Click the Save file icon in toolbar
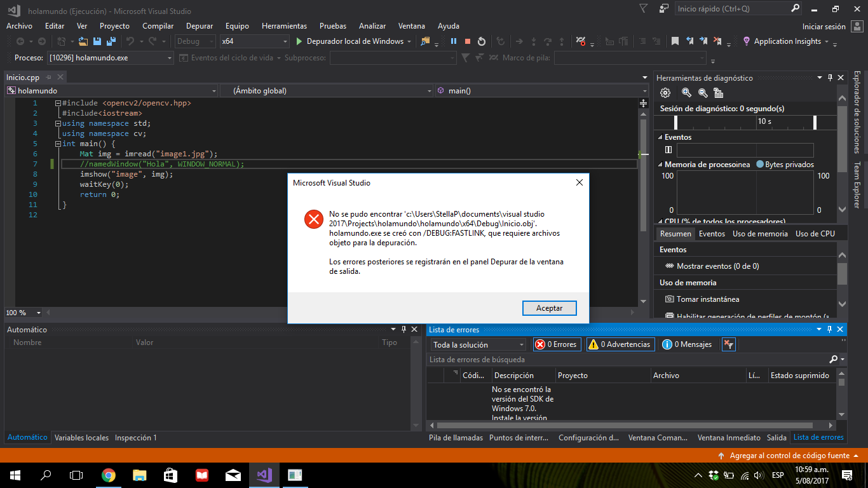This screenshot has height=488, width=868. pyautogui.click(x=97, y=41)
